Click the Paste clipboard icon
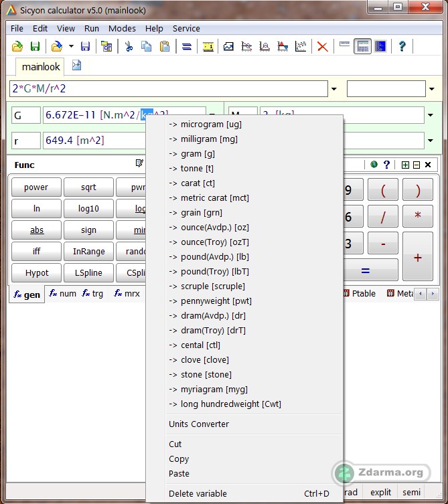The width and height of the screenshot is (448, 504). tap(165, 47)
